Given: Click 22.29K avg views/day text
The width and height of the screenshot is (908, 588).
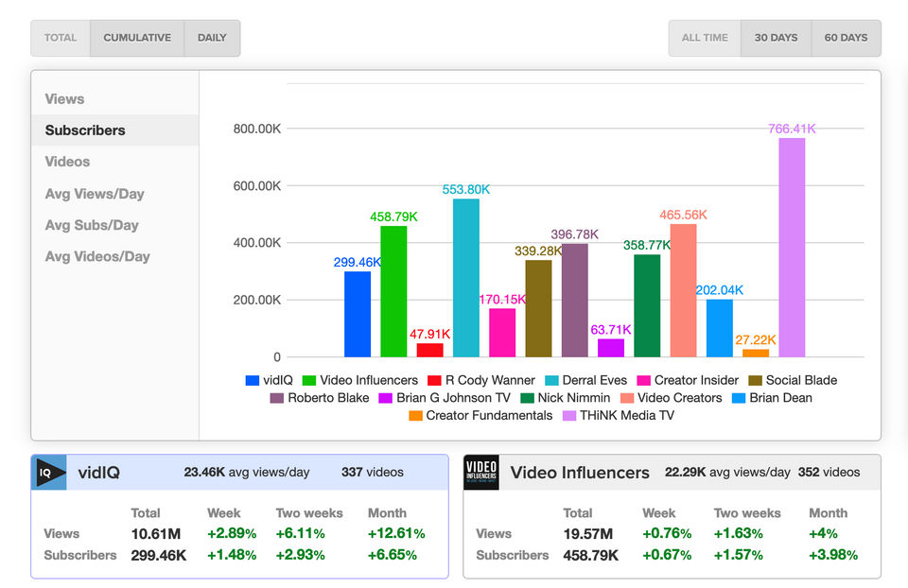Looking at the screenshot, I should pos(727,473).
